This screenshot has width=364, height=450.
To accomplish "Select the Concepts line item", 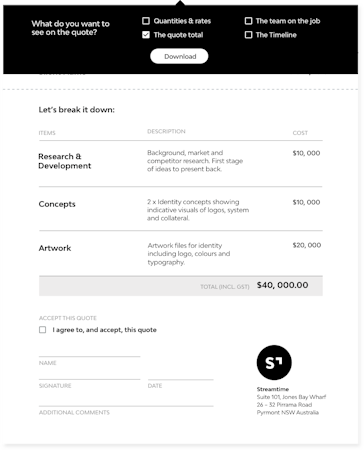I will point(57,204).
